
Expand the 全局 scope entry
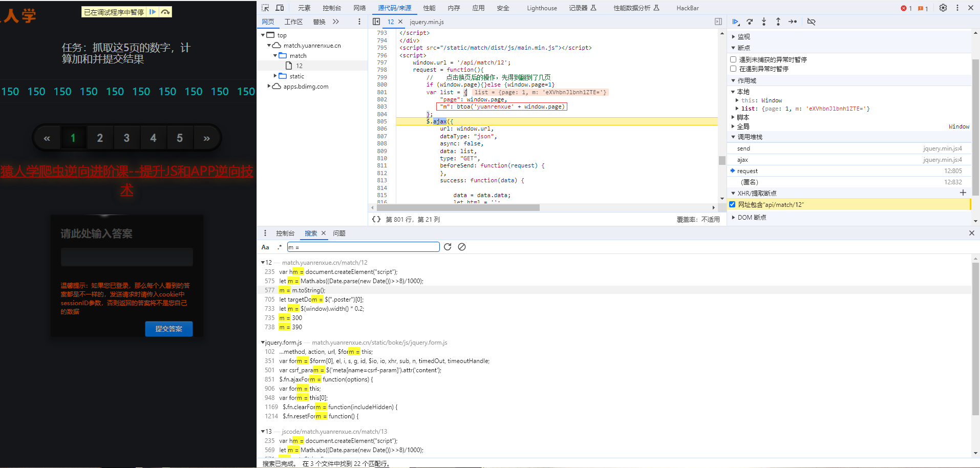(733, 126)
